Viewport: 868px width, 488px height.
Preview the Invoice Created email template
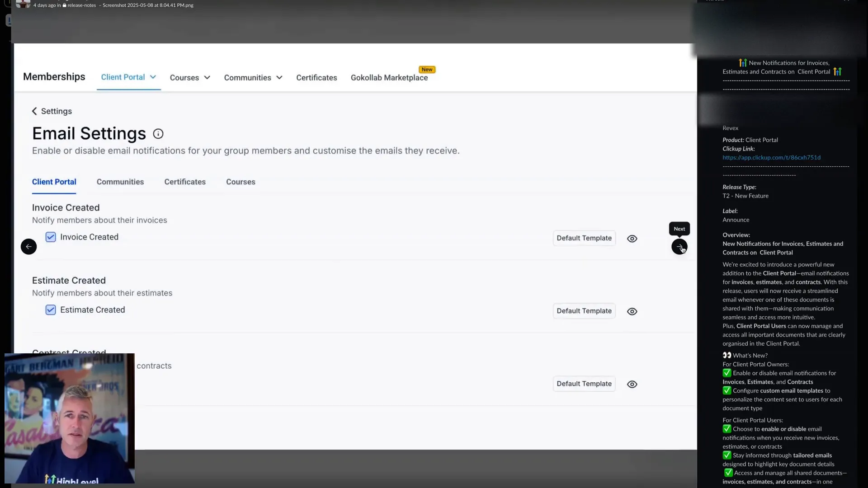(632, 239)
